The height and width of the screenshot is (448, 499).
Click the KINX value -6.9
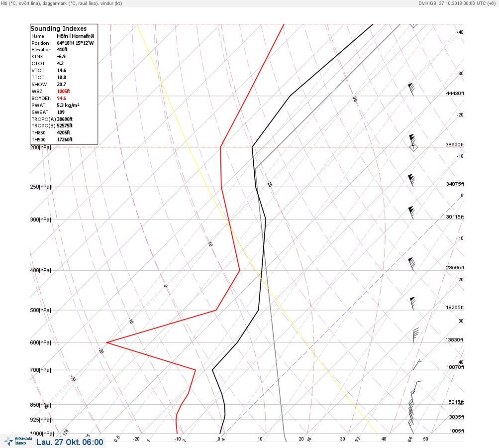[61, 56]
